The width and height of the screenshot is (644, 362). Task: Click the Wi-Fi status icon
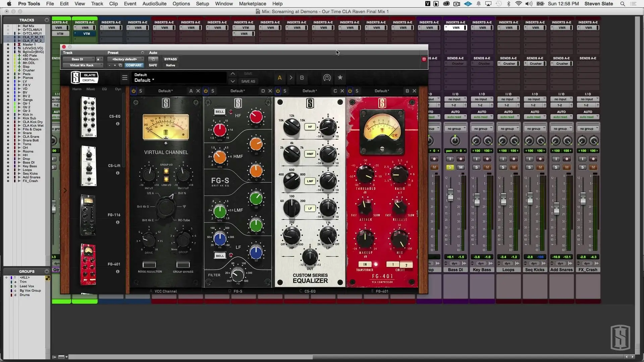point(519,4)
